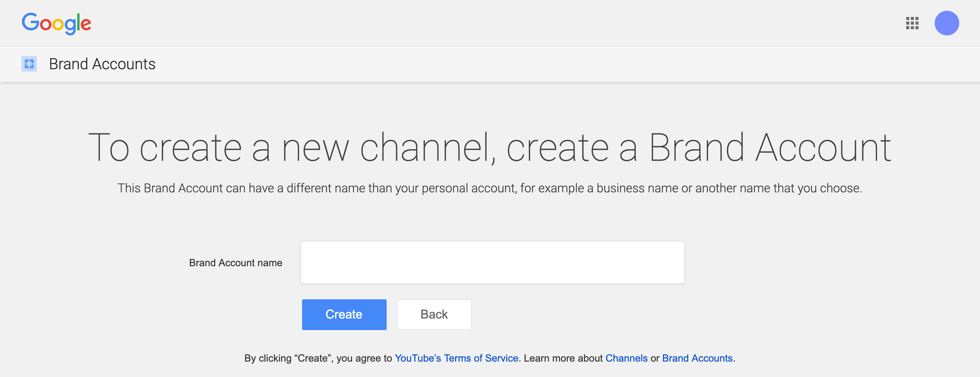980x377 pixels.
Task: Open YouTube's Terms of Service link
Action: tap(457, 358)
